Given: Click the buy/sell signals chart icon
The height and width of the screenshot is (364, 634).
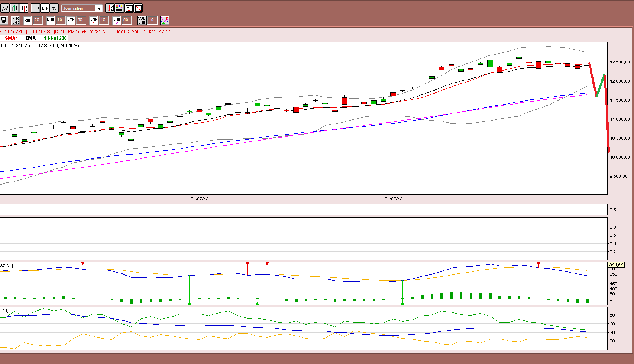Looking at the screenshot, I should tap(165, 20).
